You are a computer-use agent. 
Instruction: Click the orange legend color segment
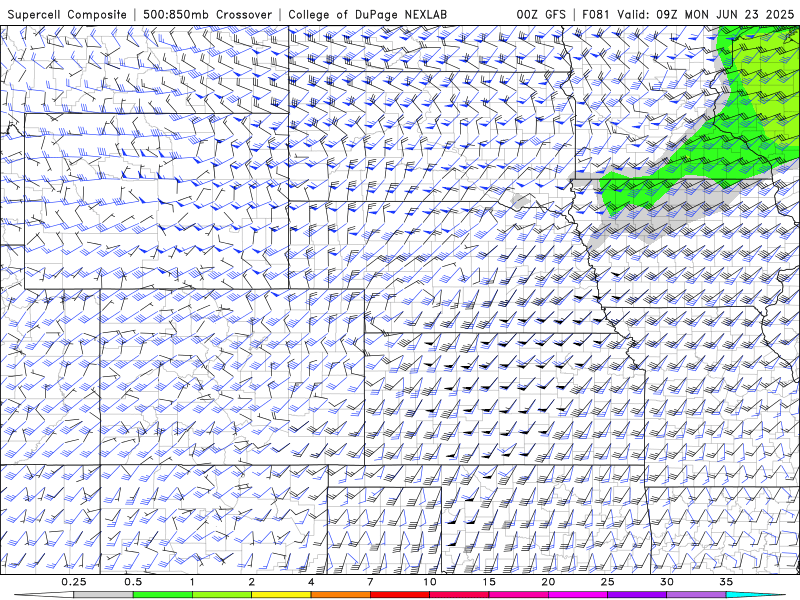[x=340, y=595]
